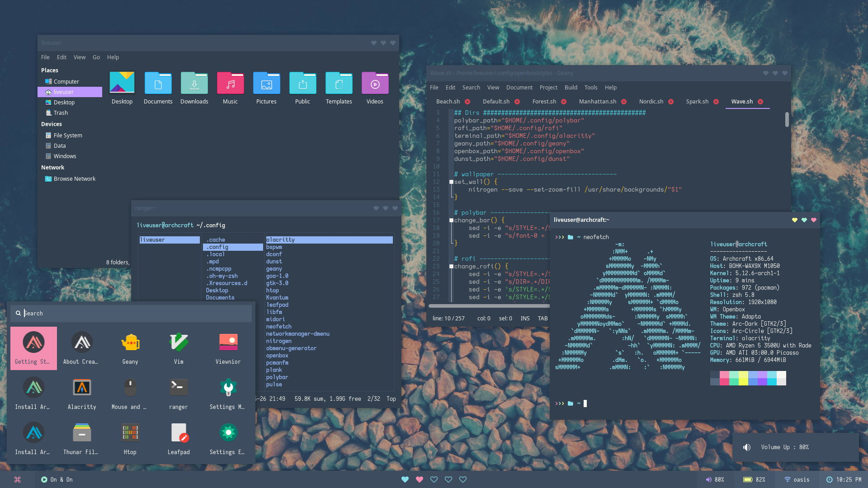The width and height of the screenshot is (868, 488).
Task: Open About Crea... launcher entry
Action: (x=82, y=348)
